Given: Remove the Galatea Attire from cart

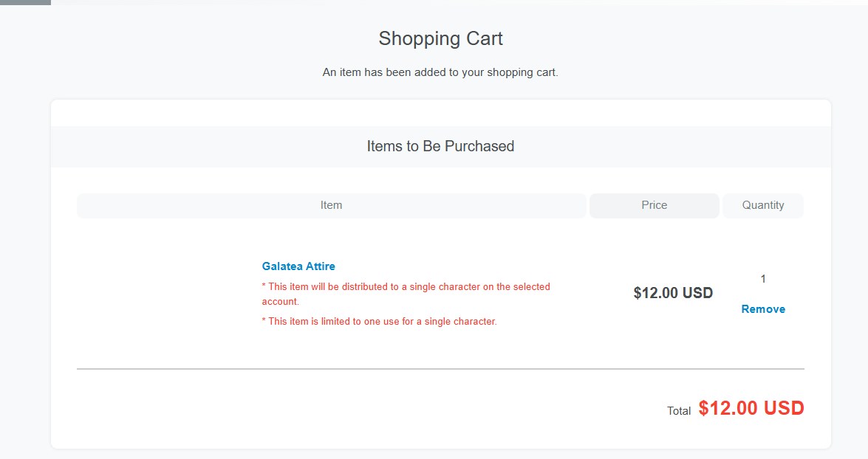Looking at the screenshot, I should coord(763,309).
